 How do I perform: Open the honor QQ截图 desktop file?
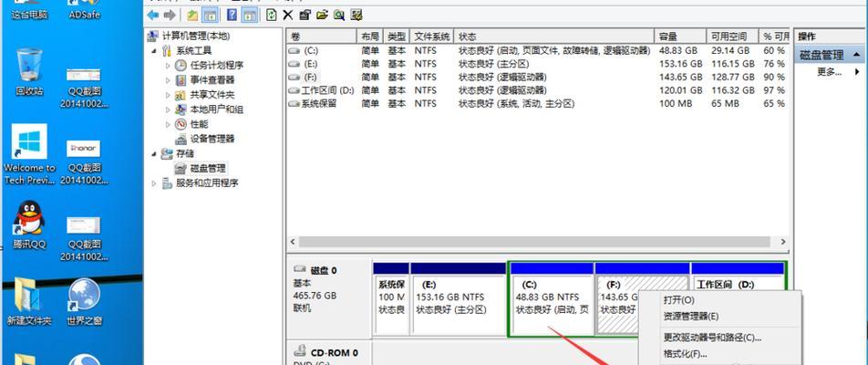click(84, 162)
